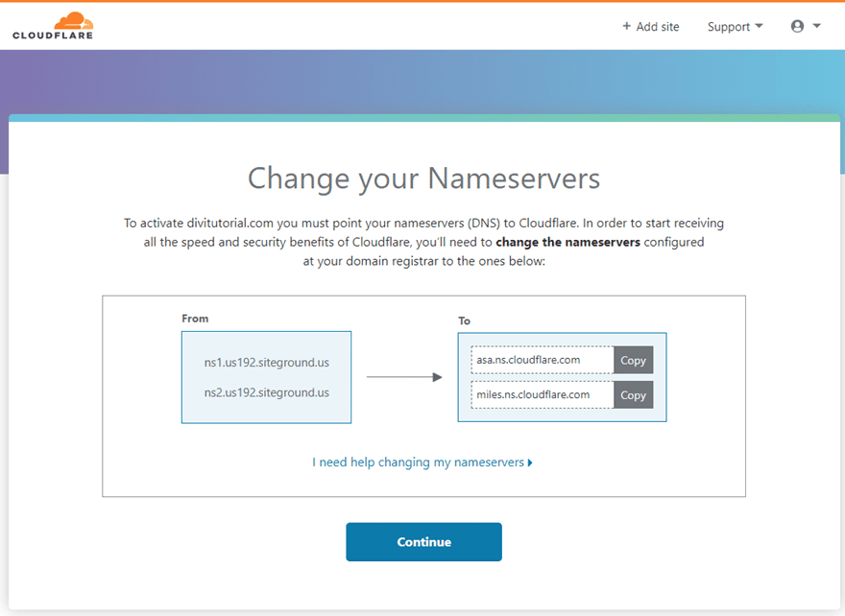
Task: Click the user account icon
Action: (795, 26)
